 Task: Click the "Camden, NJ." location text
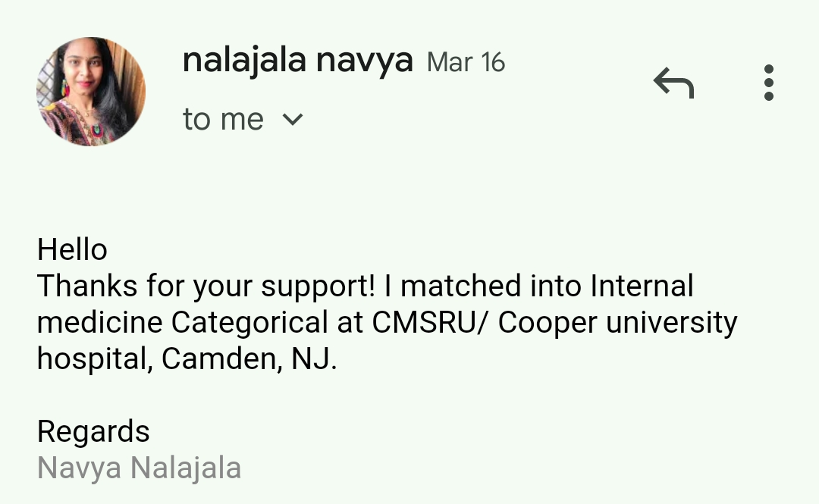click(x=249, y=359)
